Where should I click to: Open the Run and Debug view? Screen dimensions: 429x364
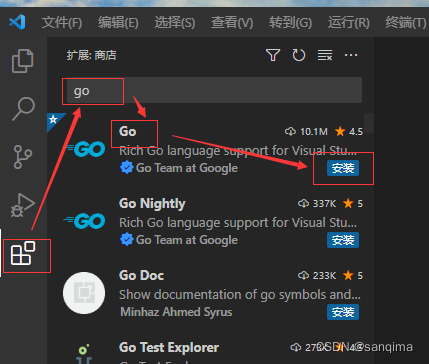pyautogui.click(x=23, y=205)
